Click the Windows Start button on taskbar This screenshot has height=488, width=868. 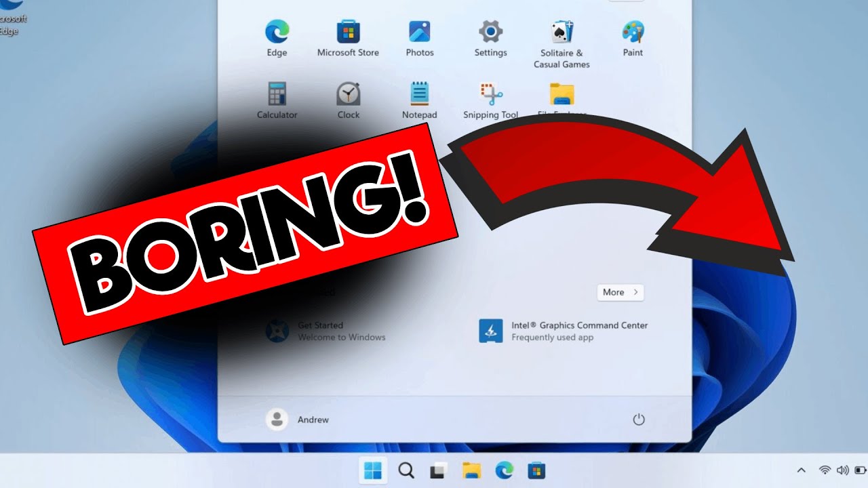tap(372, 470)
